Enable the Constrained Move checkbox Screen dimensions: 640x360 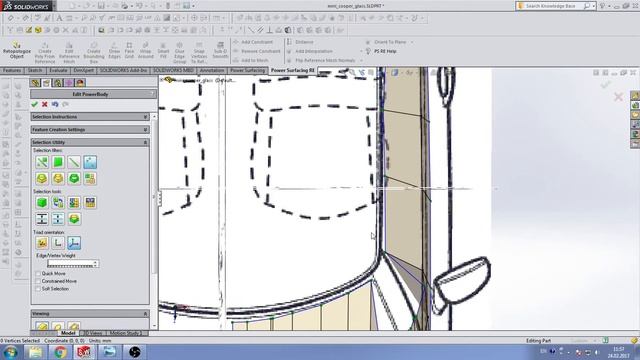38,281
